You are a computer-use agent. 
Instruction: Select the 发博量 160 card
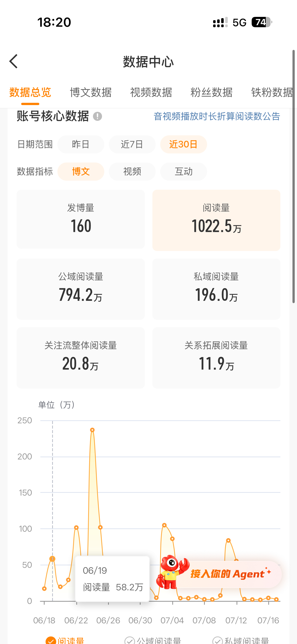pos(81,219)
